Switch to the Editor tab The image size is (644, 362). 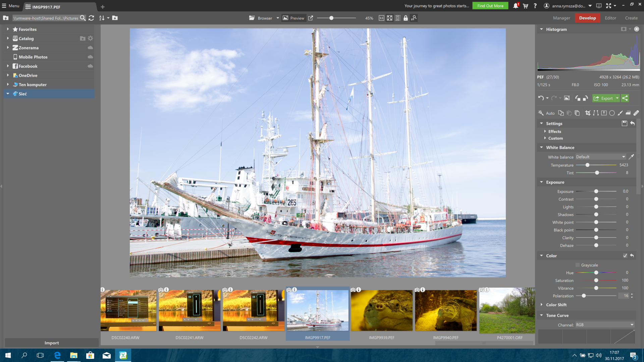[x=610, y=18]
